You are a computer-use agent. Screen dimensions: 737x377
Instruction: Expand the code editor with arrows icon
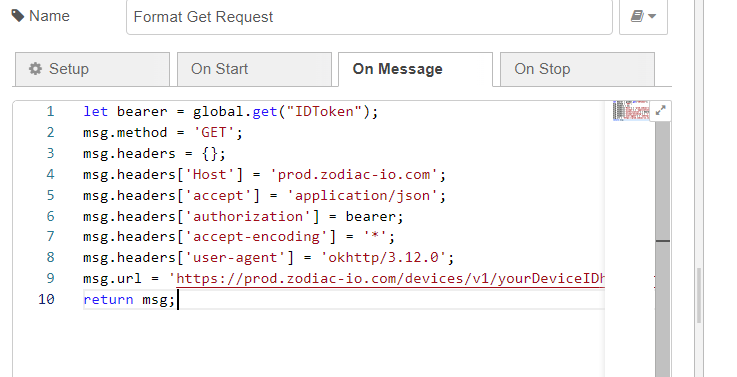click(660, 111)
